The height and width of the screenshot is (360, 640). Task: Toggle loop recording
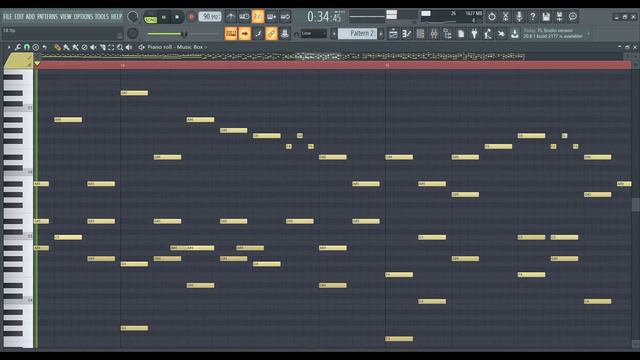[x=285, y=17]
